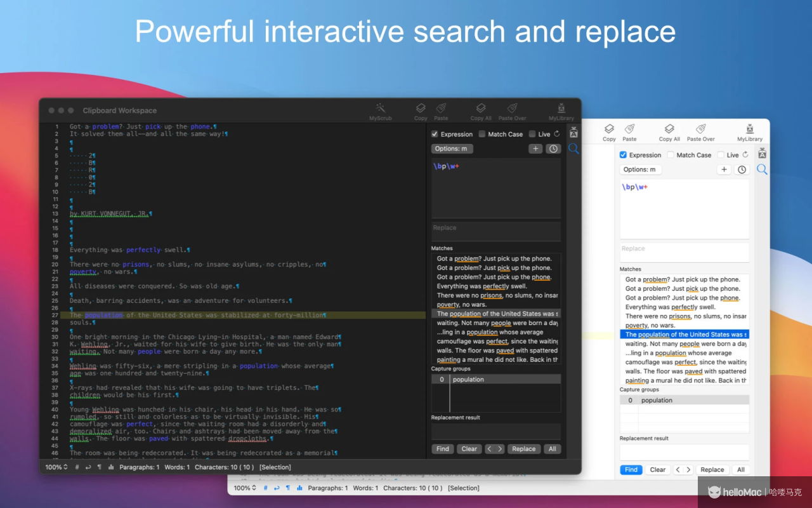Click Replace button in dark panel
This screenshot has width=812, height=508.
click(x=524, y=449)
